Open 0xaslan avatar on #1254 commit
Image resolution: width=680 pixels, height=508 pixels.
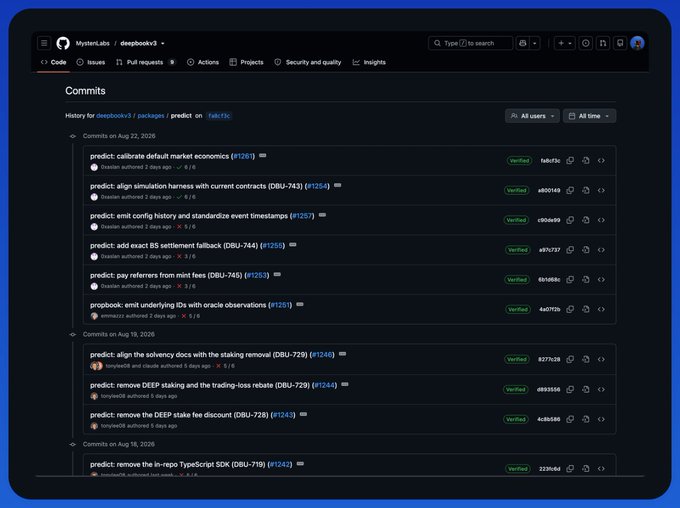94,197
